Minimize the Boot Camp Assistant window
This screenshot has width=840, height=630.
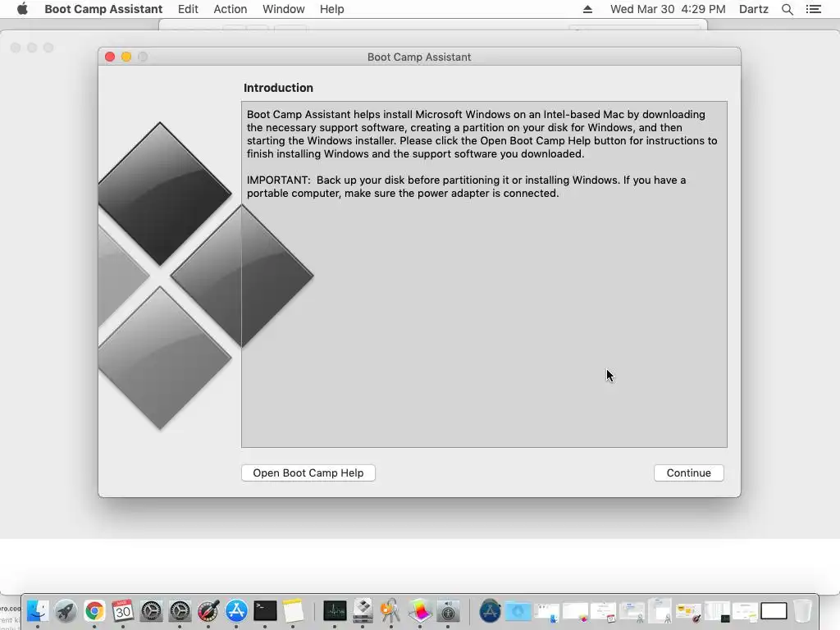click(x=126, y=57)
